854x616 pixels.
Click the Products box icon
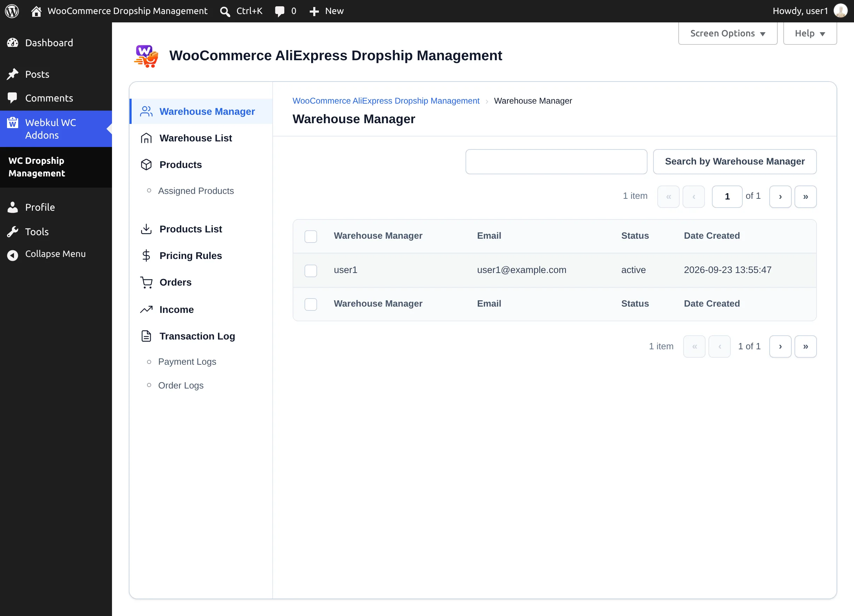146,164
